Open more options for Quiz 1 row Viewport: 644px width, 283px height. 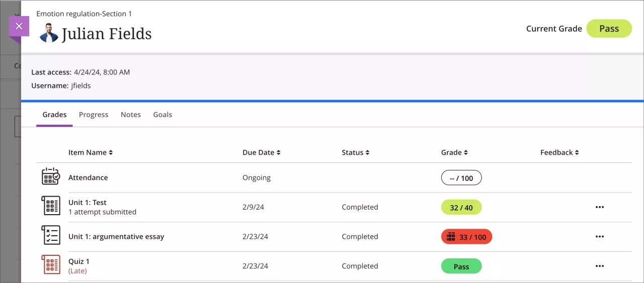pyautogui.click(x=599, y=266)
